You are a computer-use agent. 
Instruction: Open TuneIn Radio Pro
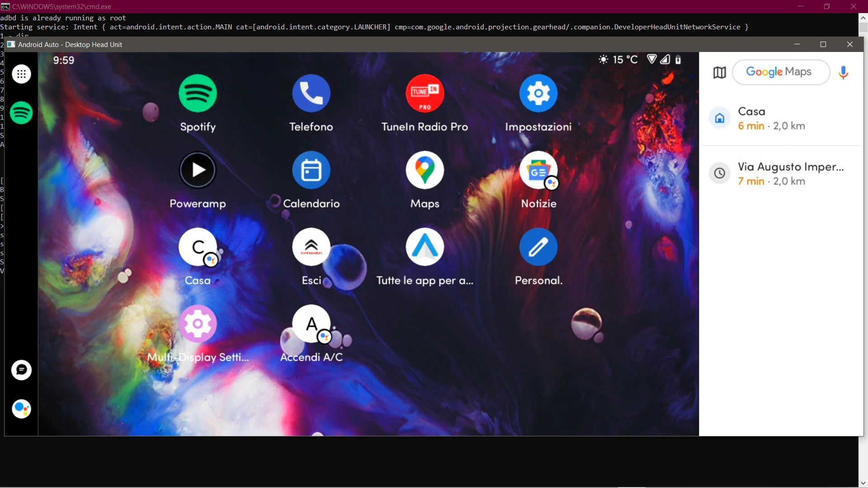425,93
